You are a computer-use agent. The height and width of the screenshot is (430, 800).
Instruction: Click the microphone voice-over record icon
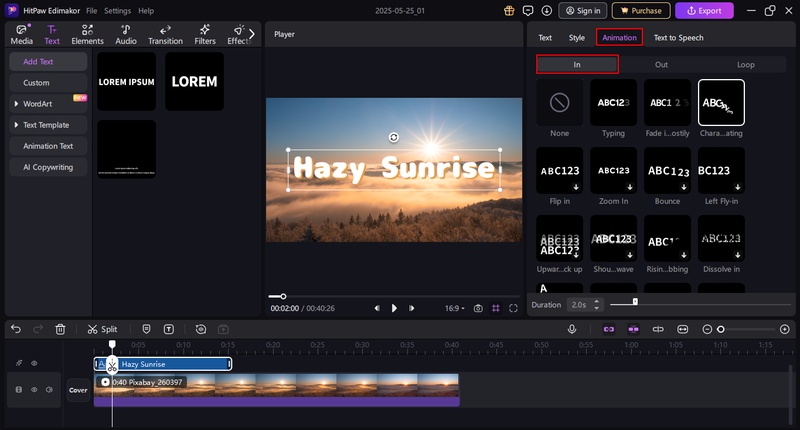point(572,329)
